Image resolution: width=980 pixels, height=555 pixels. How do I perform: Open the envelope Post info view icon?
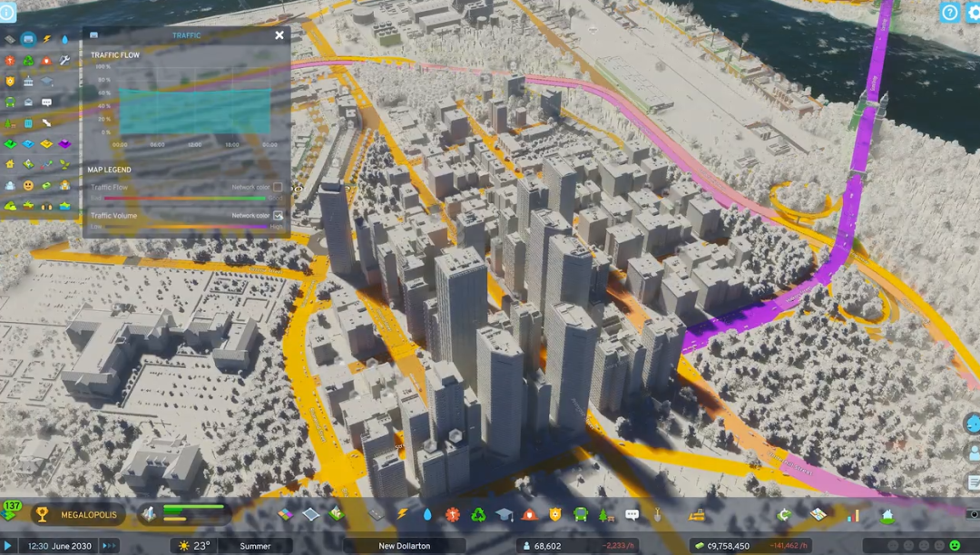pyautogui.click(x=28, y=102)
